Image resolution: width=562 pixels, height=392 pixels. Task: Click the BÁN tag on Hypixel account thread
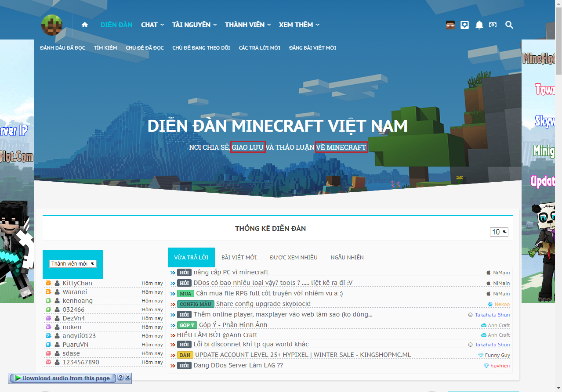[x=185, y=355]
